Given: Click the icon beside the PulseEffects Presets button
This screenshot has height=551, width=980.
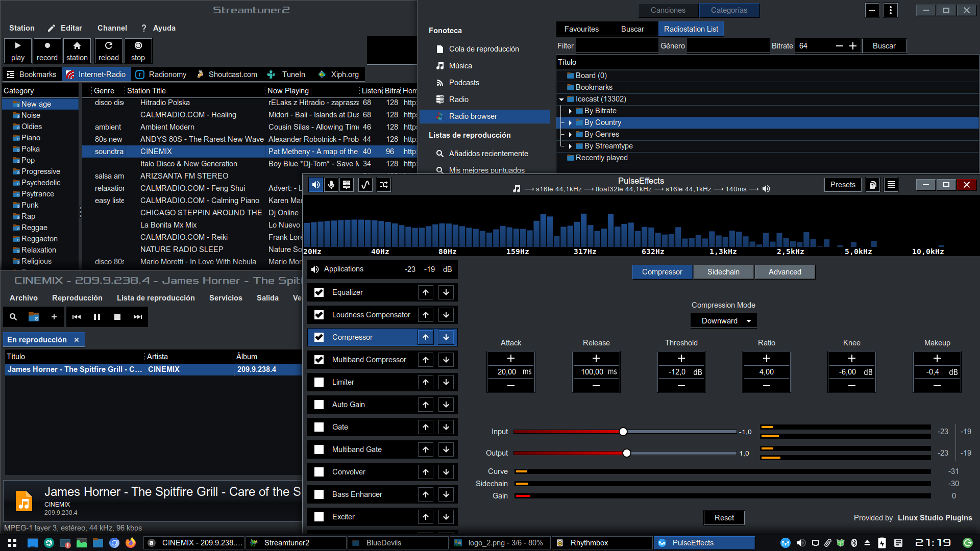Looking at the screenshot, I should tap(873, 185).
